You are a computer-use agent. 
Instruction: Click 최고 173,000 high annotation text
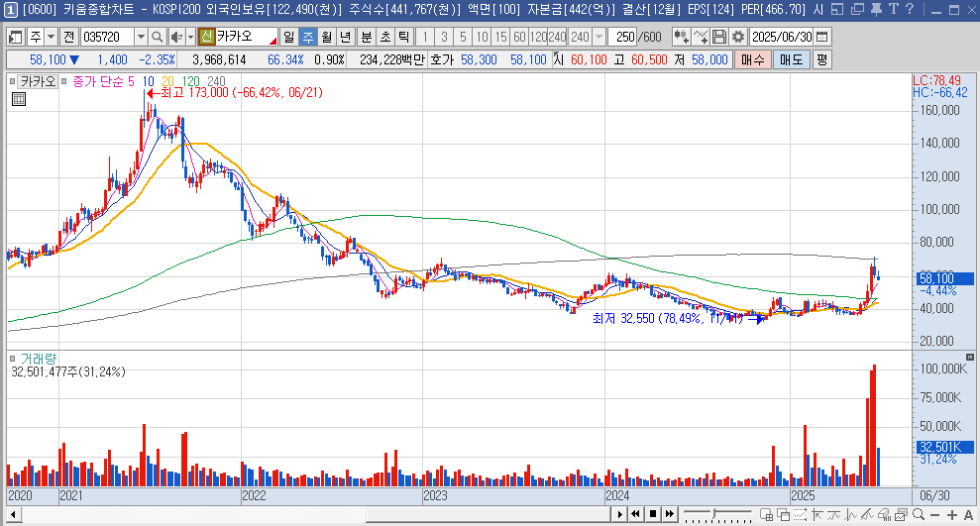pyautogui.click(x=241, y=92)
